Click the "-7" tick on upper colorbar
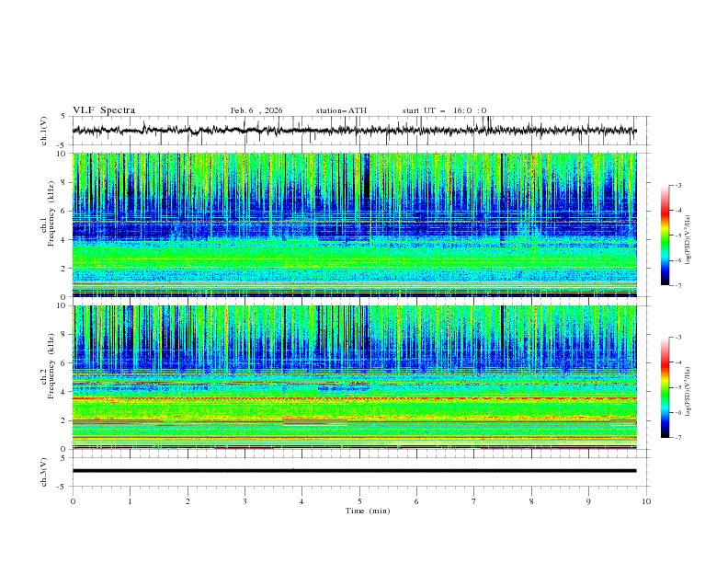The width and height of the screenshot is (728, 563). click(x=678, y=285)
